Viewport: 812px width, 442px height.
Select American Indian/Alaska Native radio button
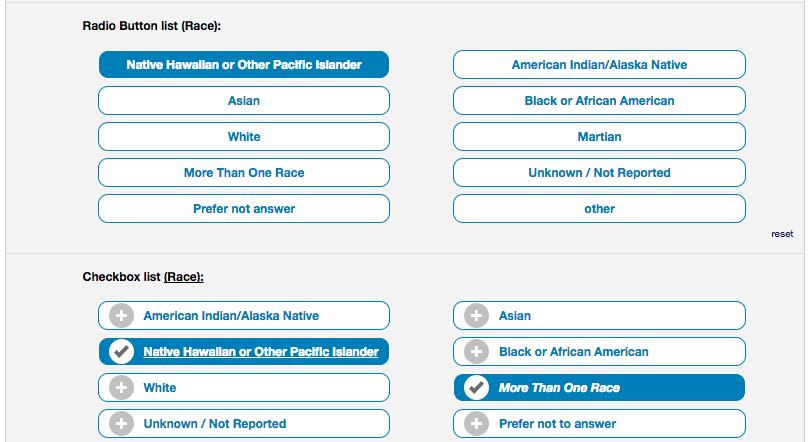pyautogui.click(x=599, y=65)
